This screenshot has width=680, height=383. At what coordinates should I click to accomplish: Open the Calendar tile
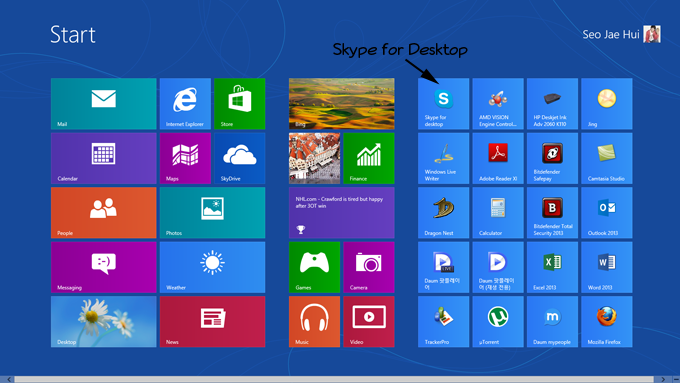tap(104, 158)
